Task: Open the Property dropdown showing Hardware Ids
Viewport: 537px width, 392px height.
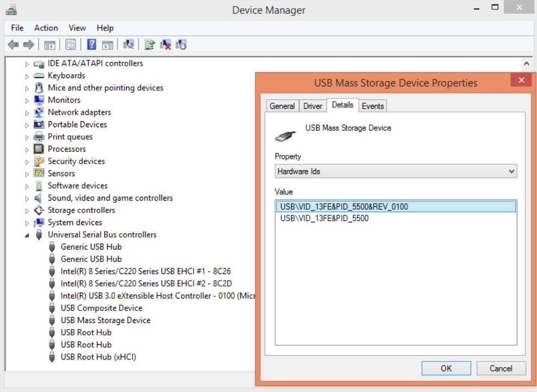Action: click(x=396, y=171)
